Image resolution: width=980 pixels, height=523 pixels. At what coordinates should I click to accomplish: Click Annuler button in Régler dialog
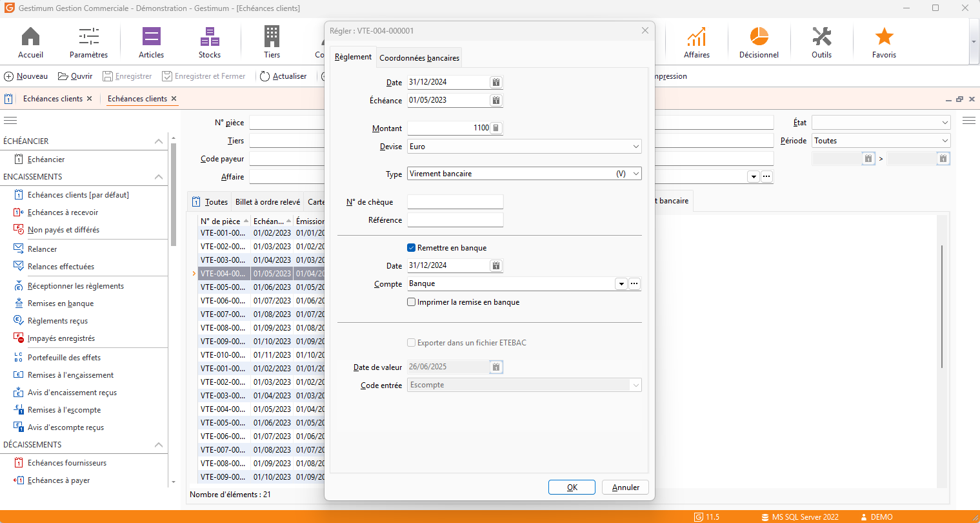pos(625,487)
